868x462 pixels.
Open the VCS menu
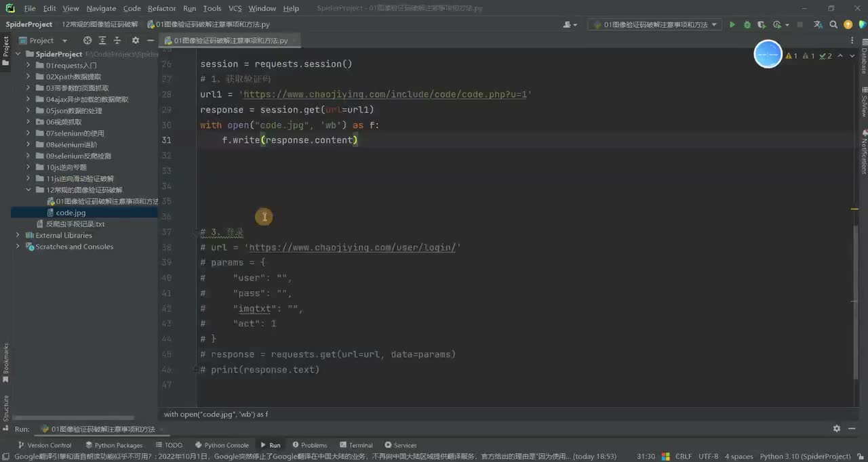pos(235,8)
